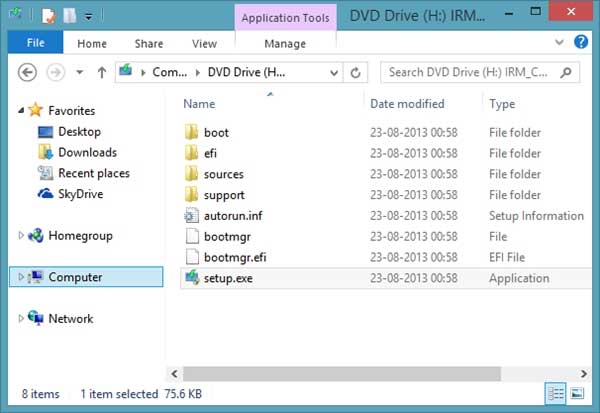Select the Manage ribbon tab
Viewport: 600px width, 413px height.
click(285, 44)
